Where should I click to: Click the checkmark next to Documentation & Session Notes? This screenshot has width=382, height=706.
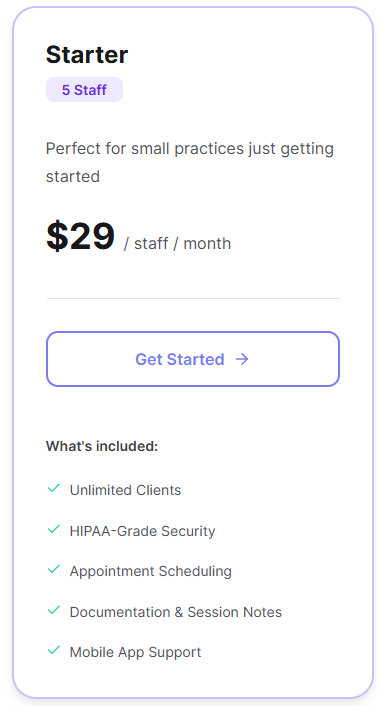tap(54, 610)
